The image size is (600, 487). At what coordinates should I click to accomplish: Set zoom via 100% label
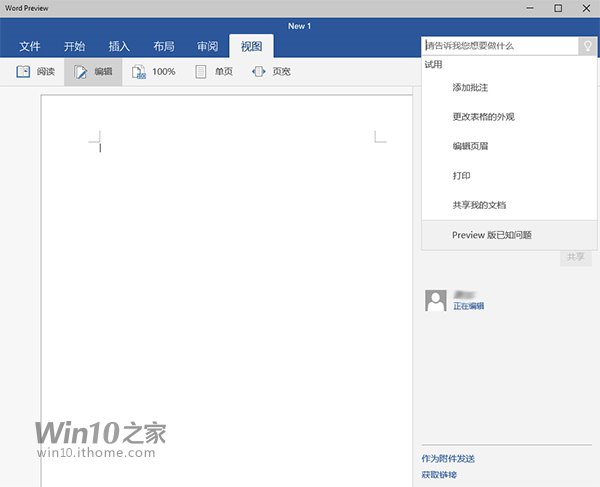coord(164,72)
